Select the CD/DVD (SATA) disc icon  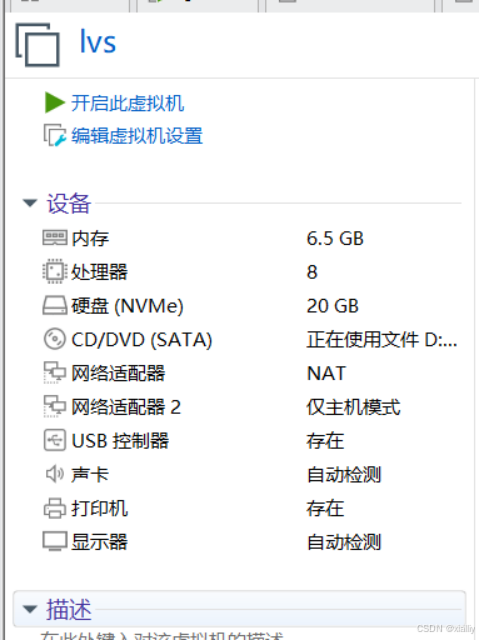tap(55, 339)
